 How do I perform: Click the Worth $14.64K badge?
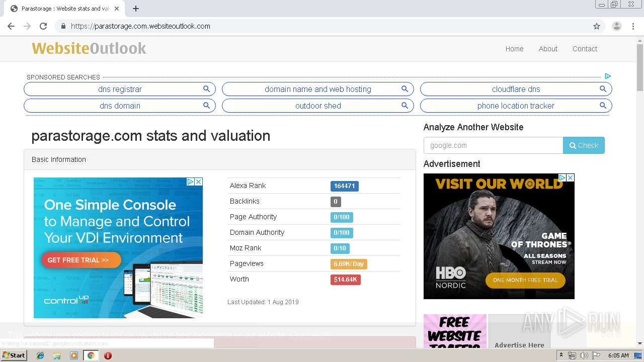pos(345,280)
